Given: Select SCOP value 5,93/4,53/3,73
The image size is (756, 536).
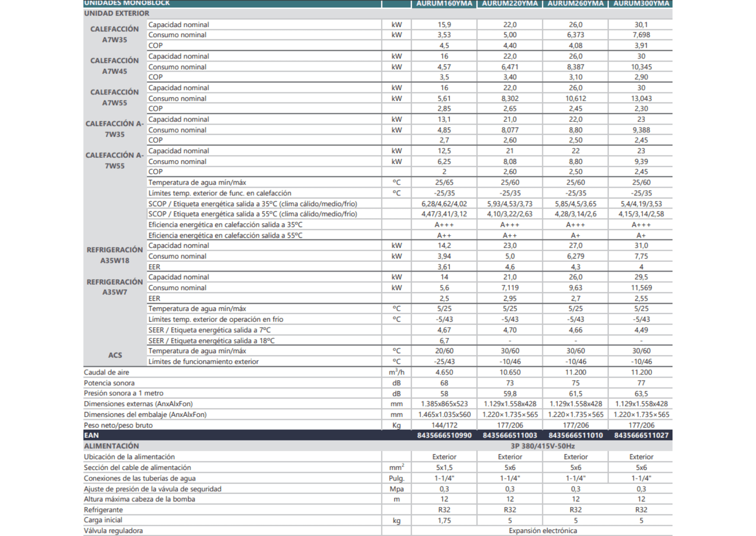Looking at the screenshot, I should [510, 204].
